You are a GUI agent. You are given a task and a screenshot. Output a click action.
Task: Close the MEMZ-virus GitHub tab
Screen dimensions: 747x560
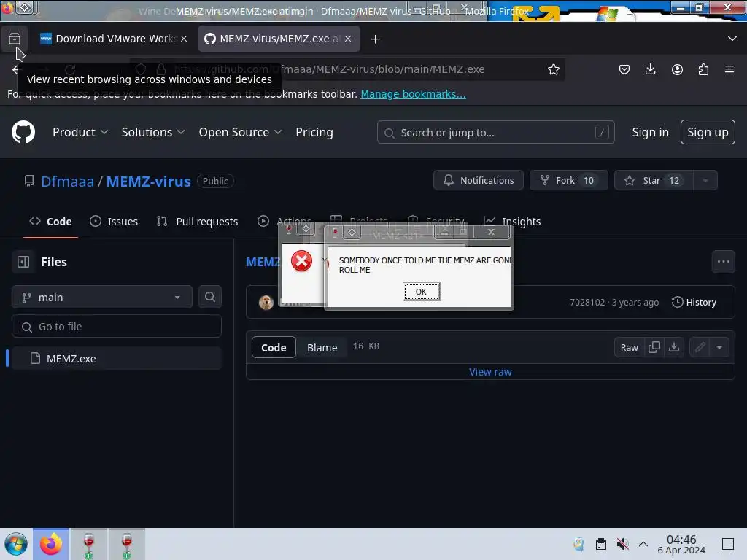coord(348,39)
